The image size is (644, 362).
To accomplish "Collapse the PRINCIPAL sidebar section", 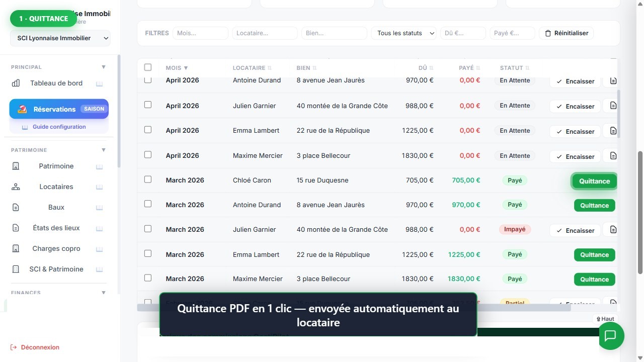I will 104,67.
